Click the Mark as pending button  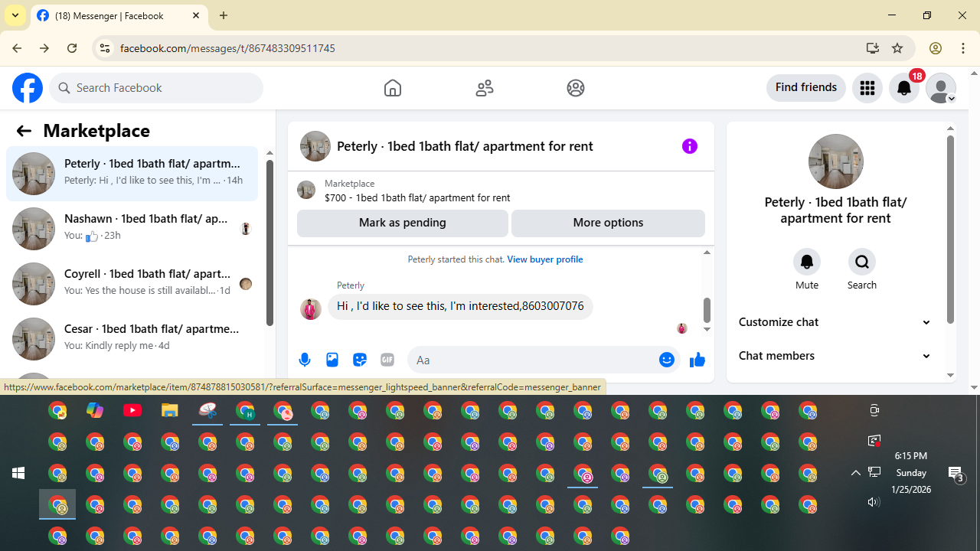(403, 223)
